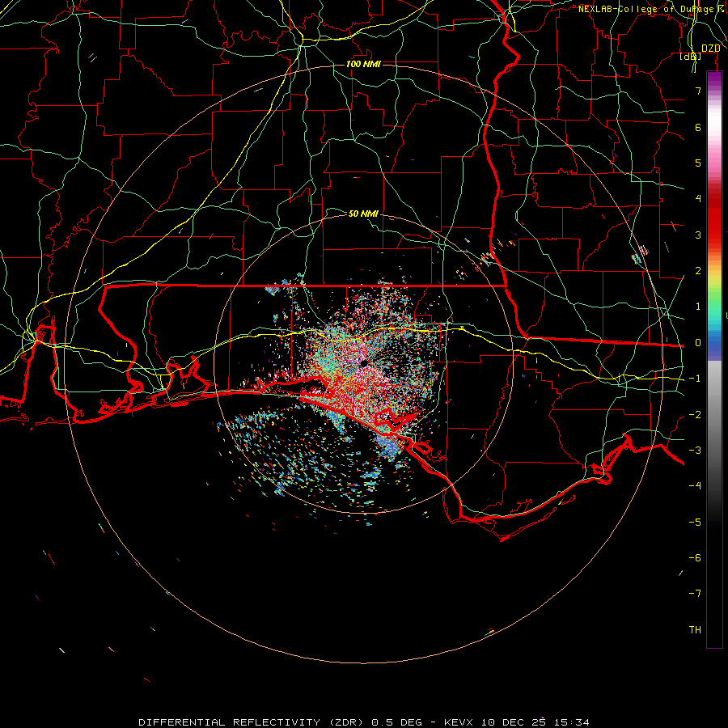Viewport: 728px width, 728px height.
Task: Click the '-4' value on the color scale
Action: point(695,486)
